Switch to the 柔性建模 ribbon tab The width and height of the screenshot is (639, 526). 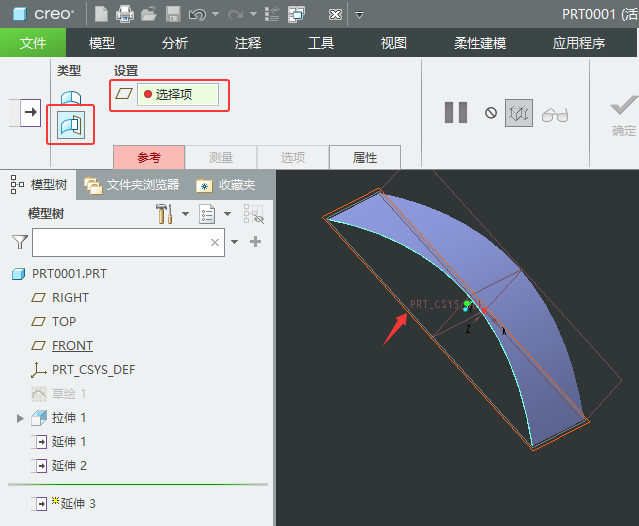pos(480,43)
